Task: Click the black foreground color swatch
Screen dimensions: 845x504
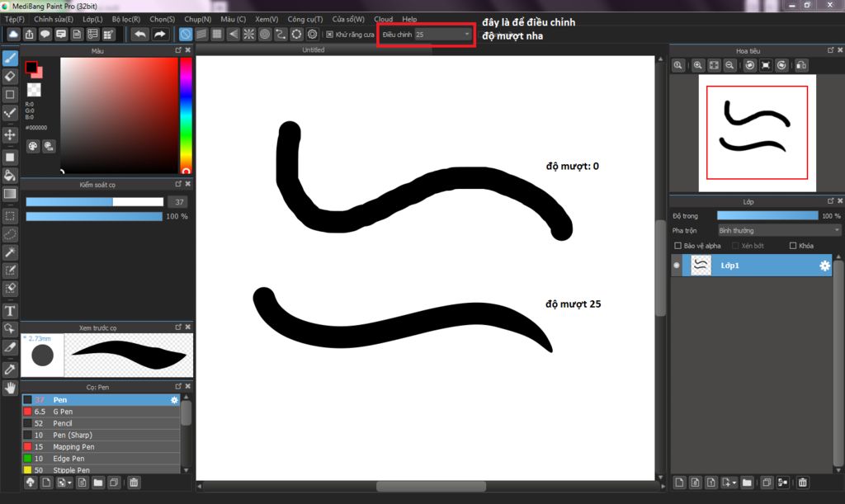Action: click(31, 68)
